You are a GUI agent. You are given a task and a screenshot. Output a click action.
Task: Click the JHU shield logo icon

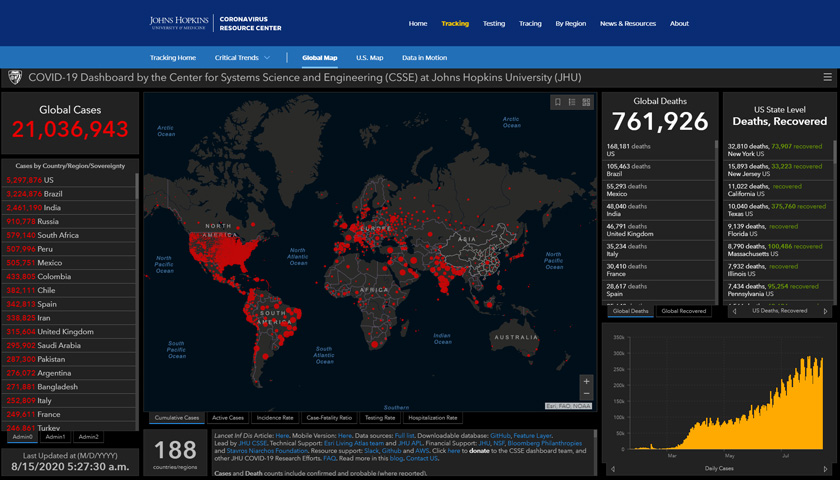(14, 77)
